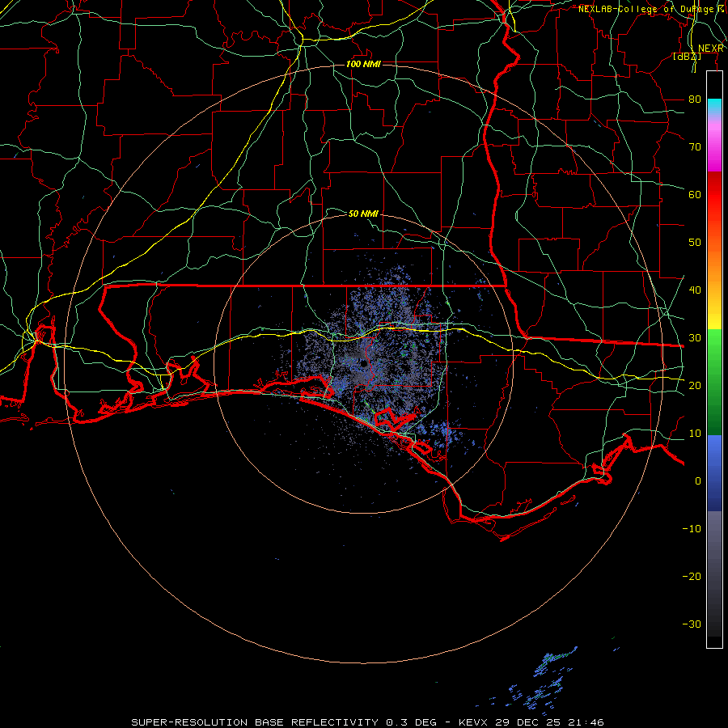
Task: Select the 40 value on dBZ scale
Action: tap(695, 290)
